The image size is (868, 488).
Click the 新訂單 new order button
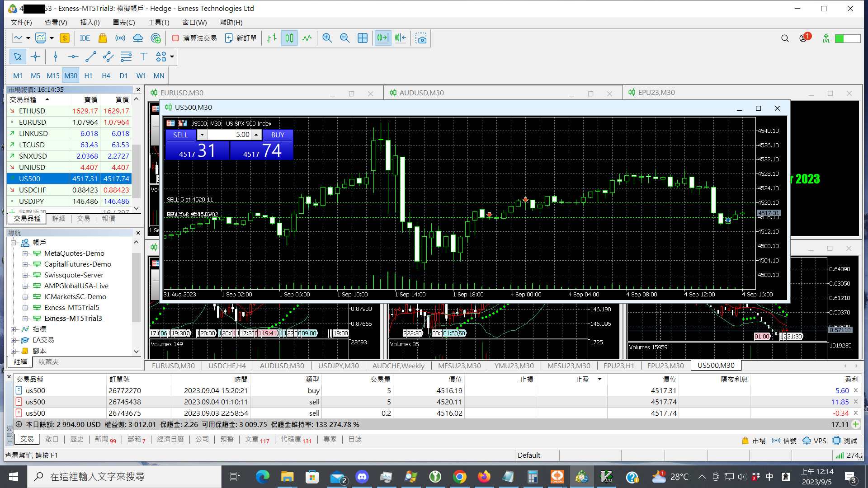241,38
